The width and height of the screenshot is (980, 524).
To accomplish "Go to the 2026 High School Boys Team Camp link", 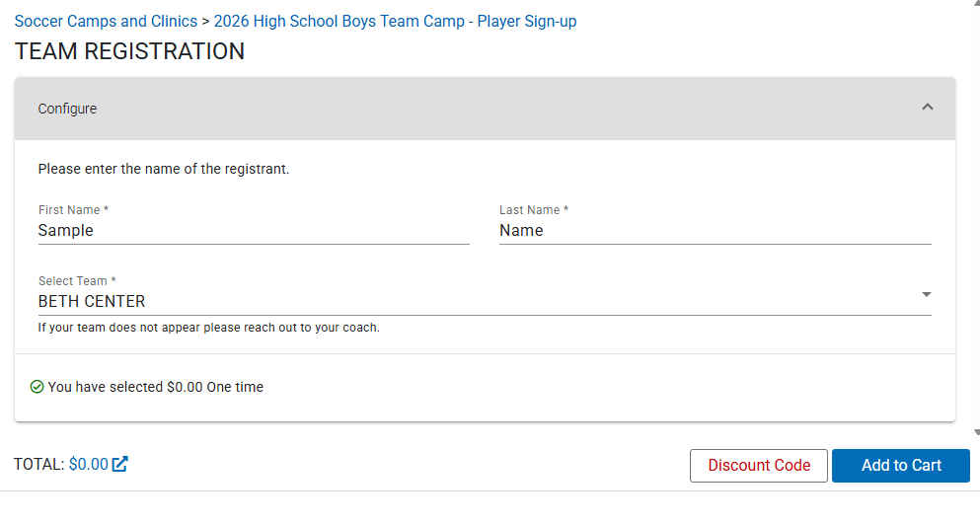I will pyautogui.click(x=395, y=21).
